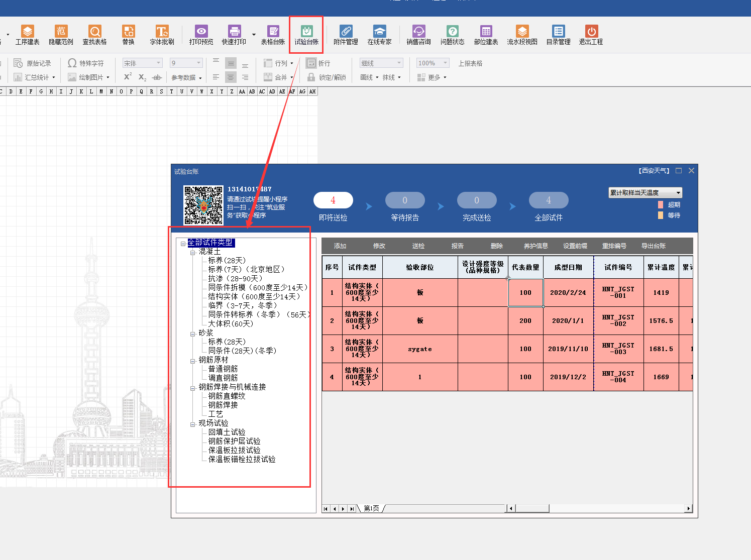751x560 pixels.
Task: Toggle 折行 line wrap
Action: 318,63
